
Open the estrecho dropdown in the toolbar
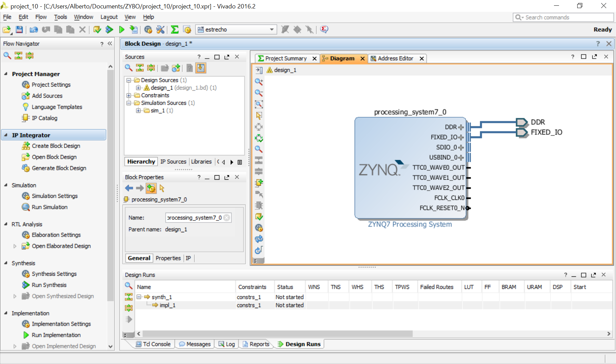271,30
